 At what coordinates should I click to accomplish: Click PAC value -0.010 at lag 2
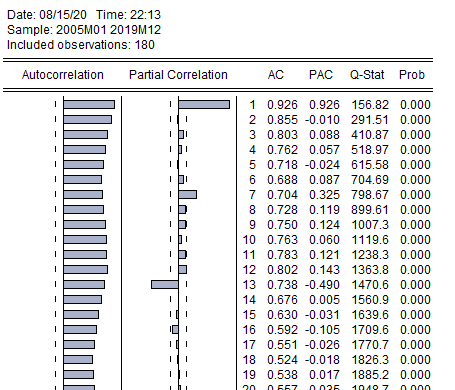[x=322, y=120]
